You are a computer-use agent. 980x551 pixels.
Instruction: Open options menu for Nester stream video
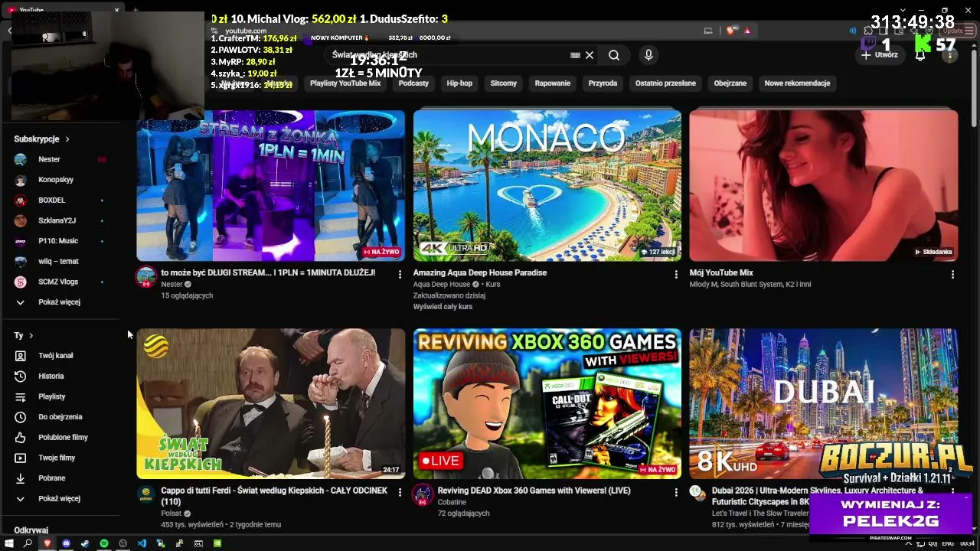(400, 274)
